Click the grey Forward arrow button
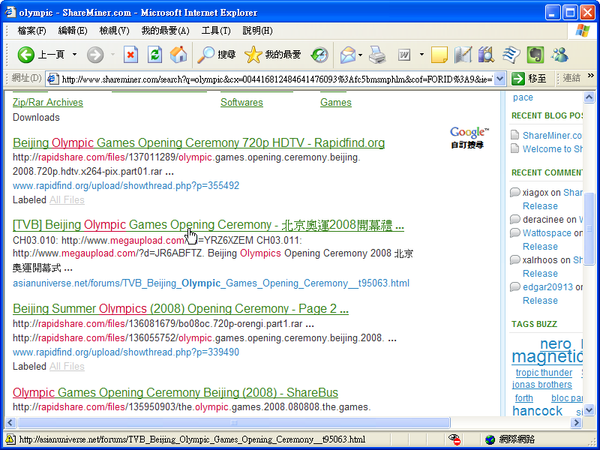 point(95,55)
